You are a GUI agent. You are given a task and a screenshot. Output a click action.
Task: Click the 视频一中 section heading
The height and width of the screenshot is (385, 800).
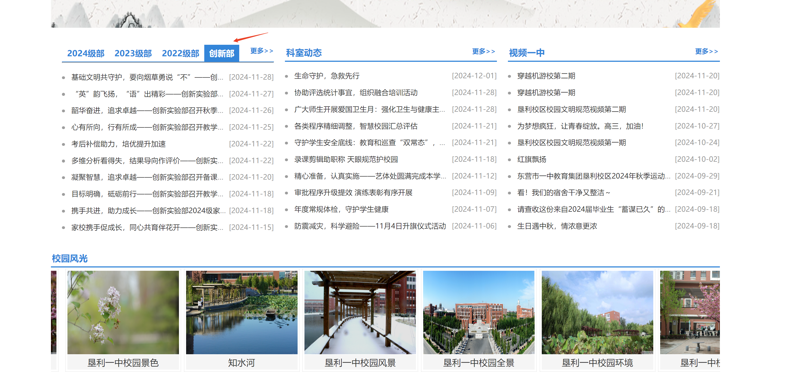click(x=527, y=53)
